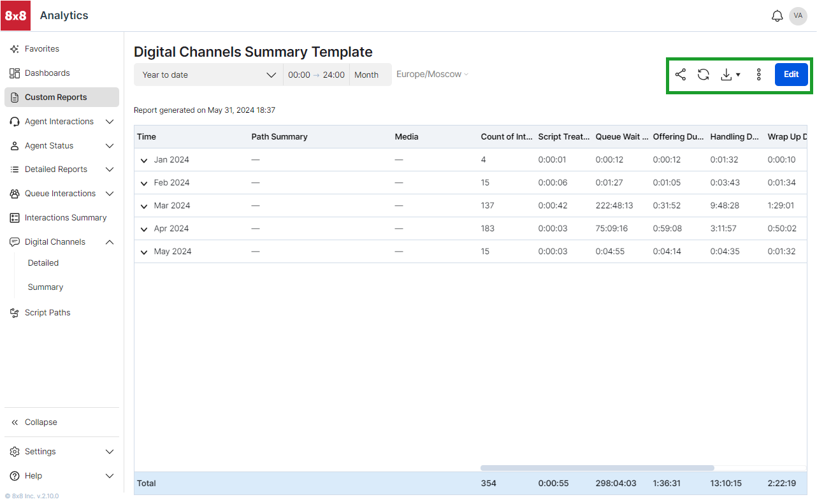
Task: Open the Dashboards section
Action: tap(47, 73)
